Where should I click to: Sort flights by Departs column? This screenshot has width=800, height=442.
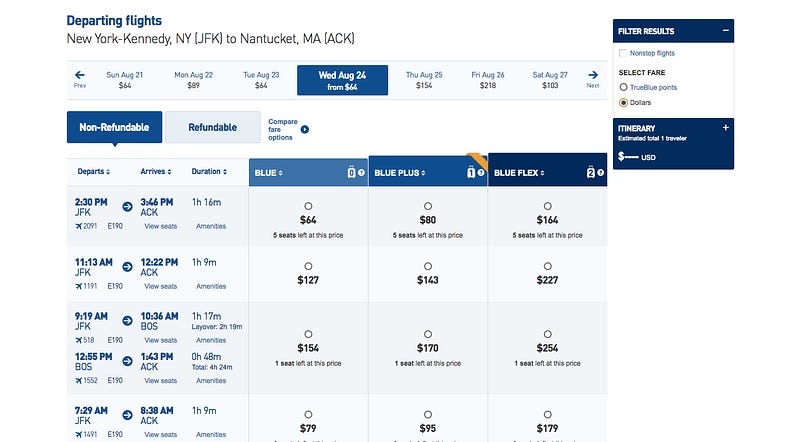pos(94,171)
